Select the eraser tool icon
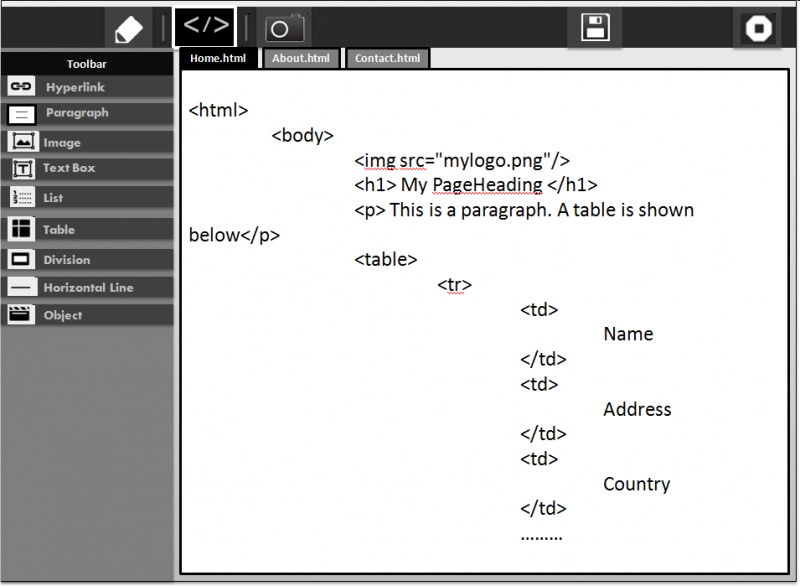The height and width of the screenshot is (586, 800). (129, 28)
